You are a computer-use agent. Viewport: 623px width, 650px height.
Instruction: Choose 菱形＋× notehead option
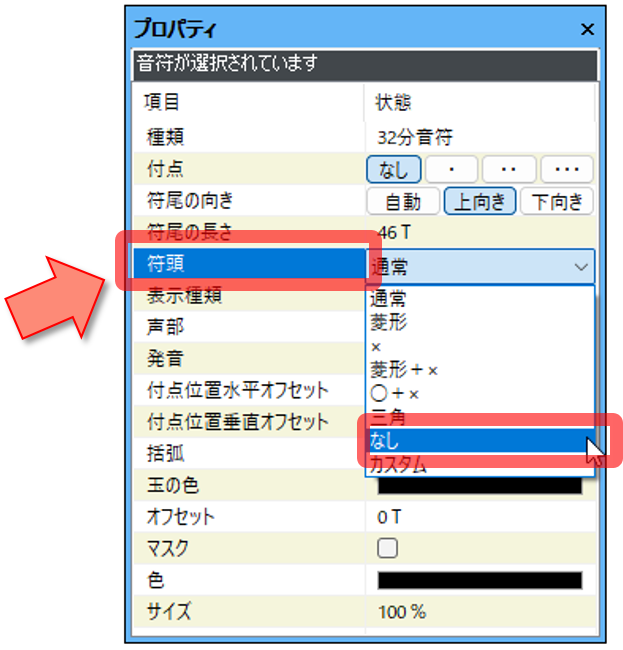(x=404, y=370)
